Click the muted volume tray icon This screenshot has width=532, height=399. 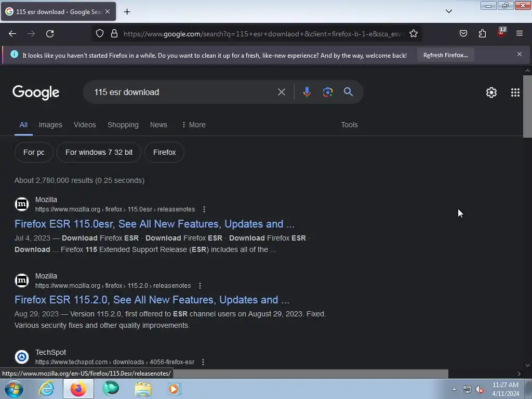point(480,390)
